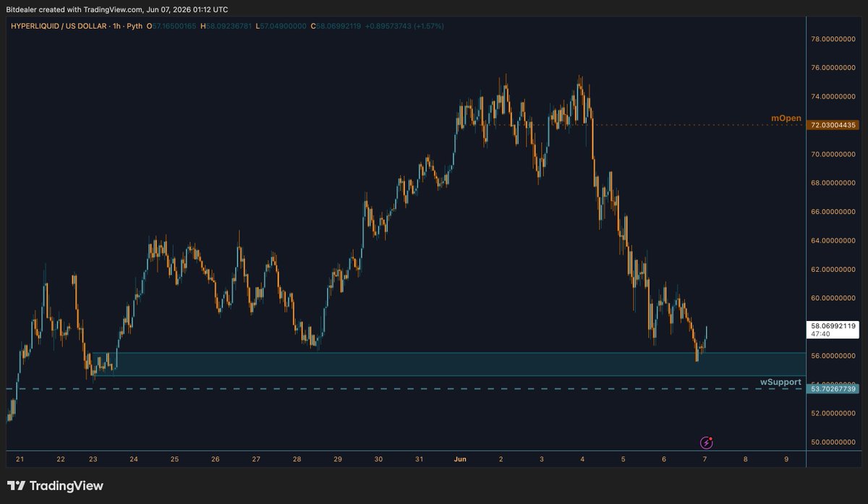The height and width of the screenshot is (504, 868).
Task: Click the 64.00000000 price axis label
Action: pyautogui.click(x=834, y=241)
